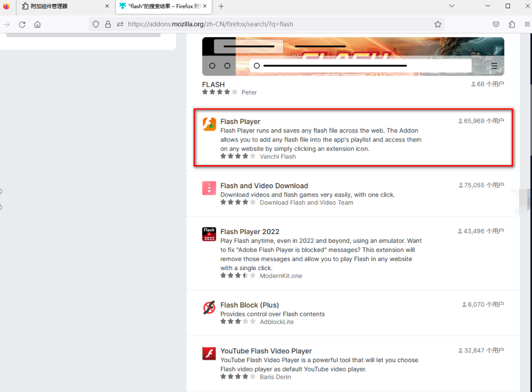The image size is (532, 392).
Task: Click the Flash Player 2022 icon
Action: 209,234
